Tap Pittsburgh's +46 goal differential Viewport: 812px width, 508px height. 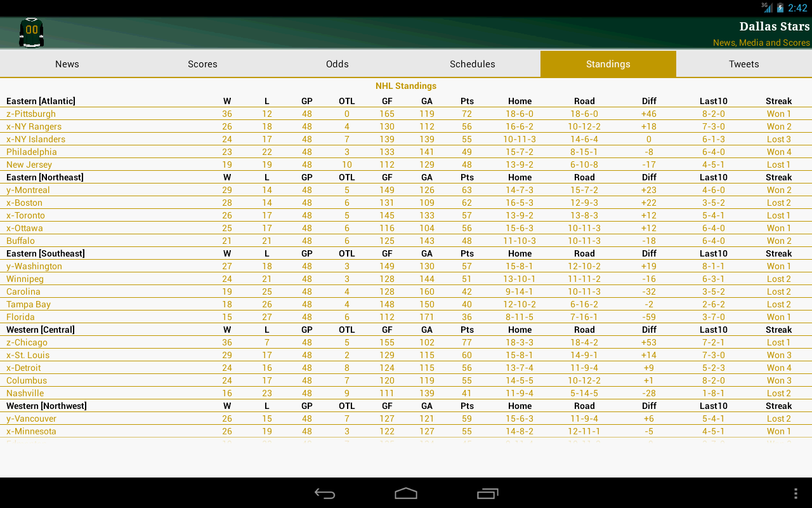(x=649, y=114)
